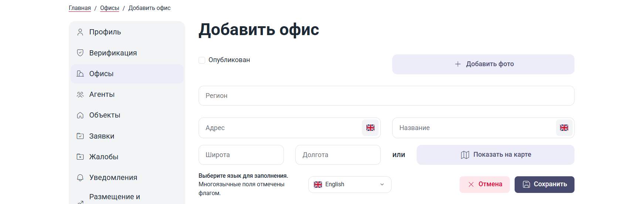Click Добавить фото button
The image size is (644, 204).
click(x=483, y=64)
